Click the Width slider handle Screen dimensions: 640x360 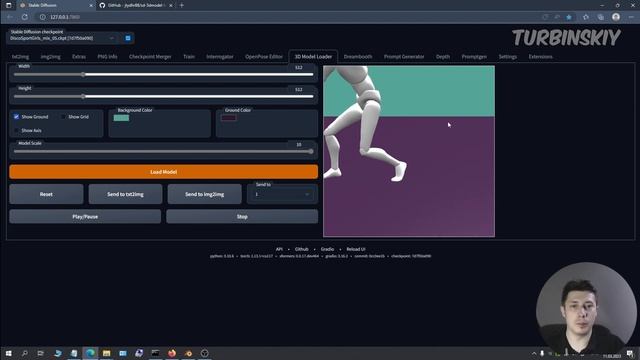83,74
